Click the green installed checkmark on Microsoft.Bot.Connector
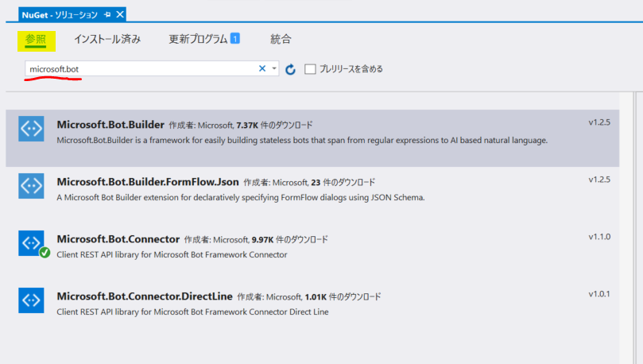This screenshot has height=364, width=643. click(45, 253)
